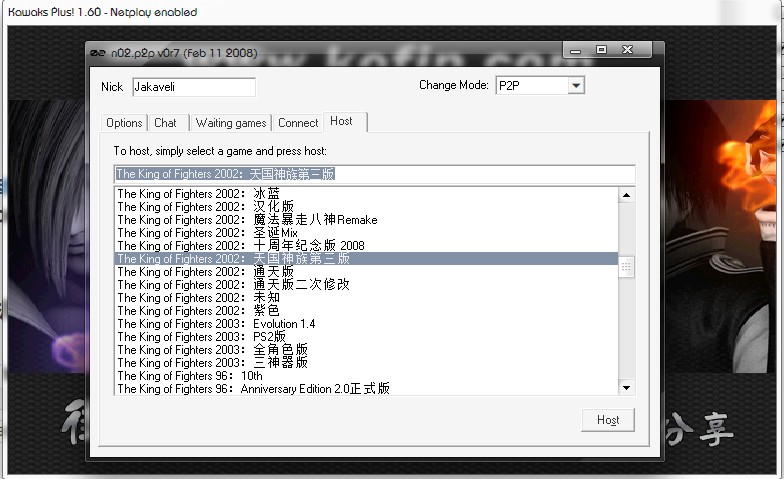Select King of Fighters 2002: 汉化版

tap(366, 206)
